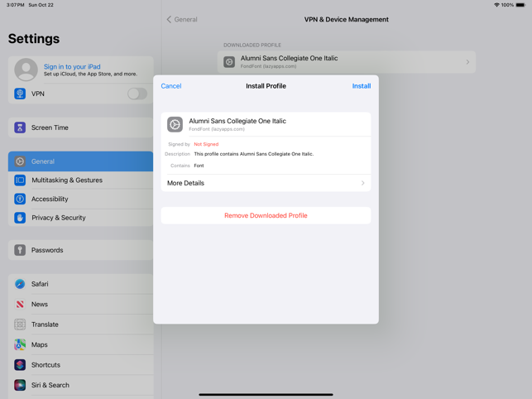Viewport: 532px width, 399px height.
Task: Click the Accessibility icon
Action: point(20,199)
